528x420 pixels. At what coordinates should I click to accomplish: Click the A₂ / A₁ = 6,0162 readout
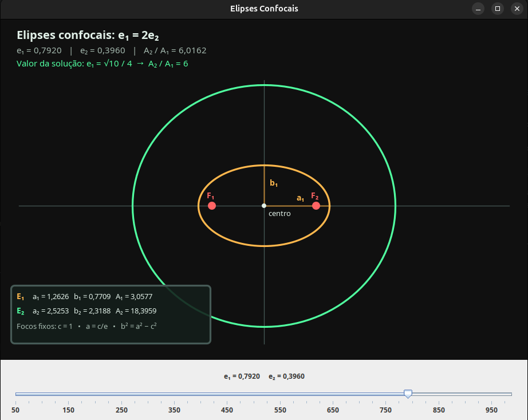(x=175, y=50)
